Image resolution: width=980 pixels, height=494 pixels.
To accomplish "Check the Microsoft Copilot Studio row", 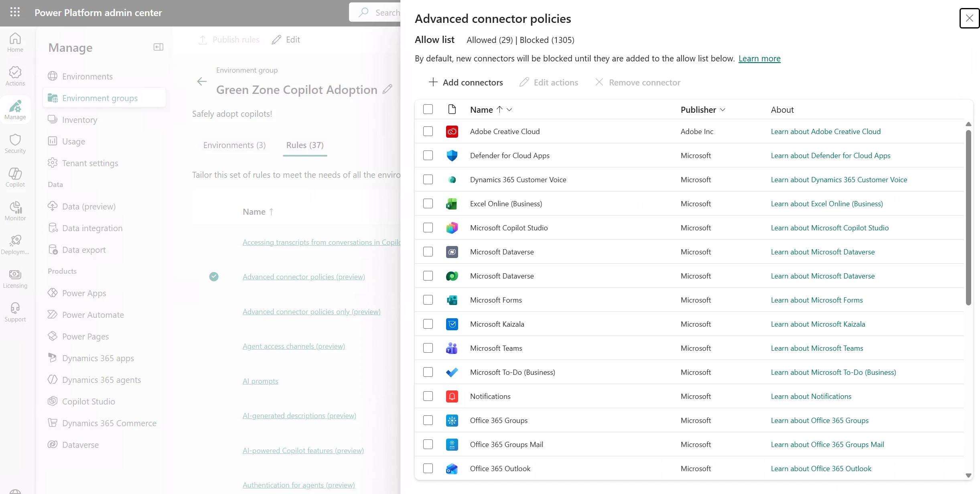I will click(x=428, y=228).
